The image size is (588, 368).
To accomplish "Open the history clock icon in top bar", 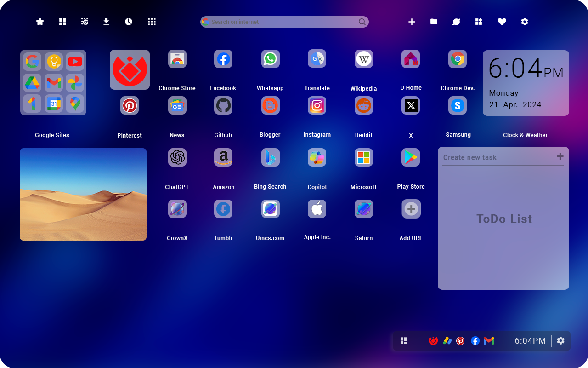I will (129, 22).
